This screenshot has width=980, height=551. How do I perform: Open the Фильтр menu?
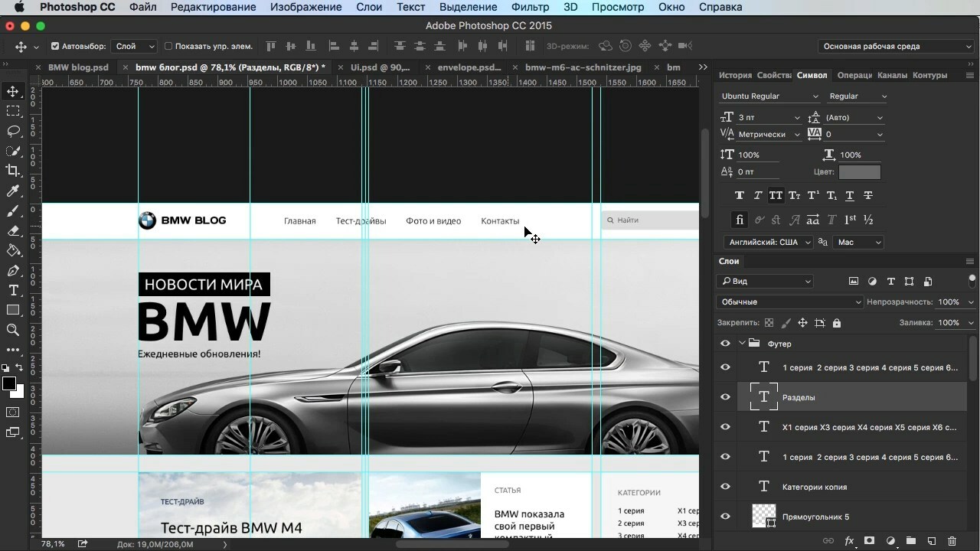pos(530,7)
